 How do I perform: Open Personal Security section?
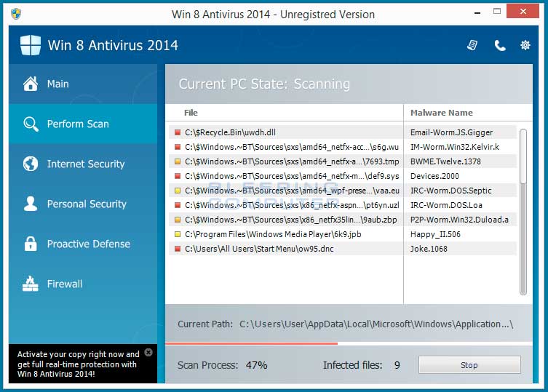pyautogui.click(x=83, y=204)
